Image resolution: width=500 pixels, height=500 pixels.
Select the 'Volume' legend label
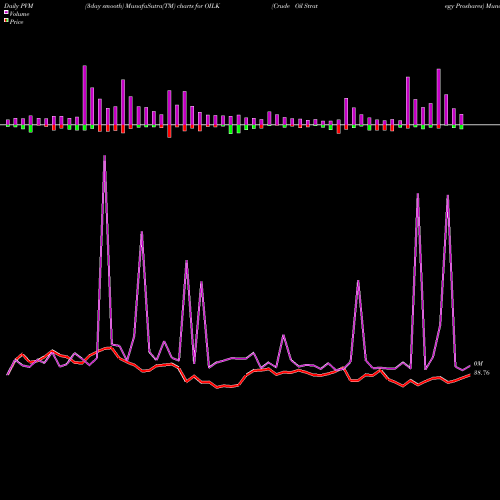point(19,14)
